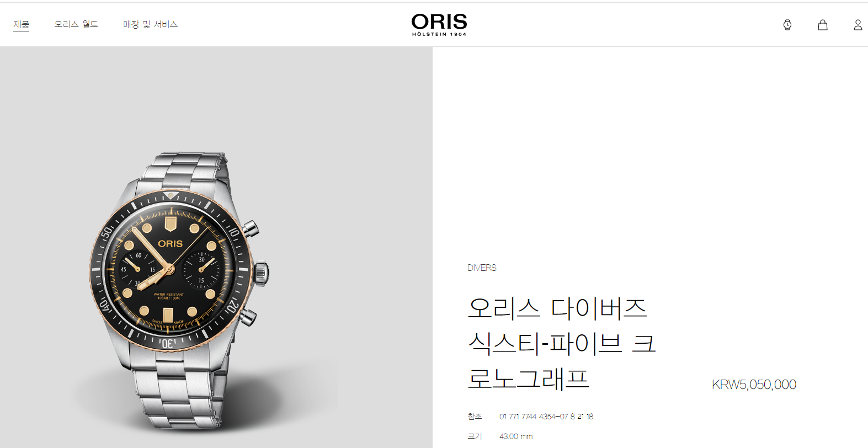Open the 매장 및 서비스 menu
The width and height of the screenshot is (868, 448).
point(150,24)
